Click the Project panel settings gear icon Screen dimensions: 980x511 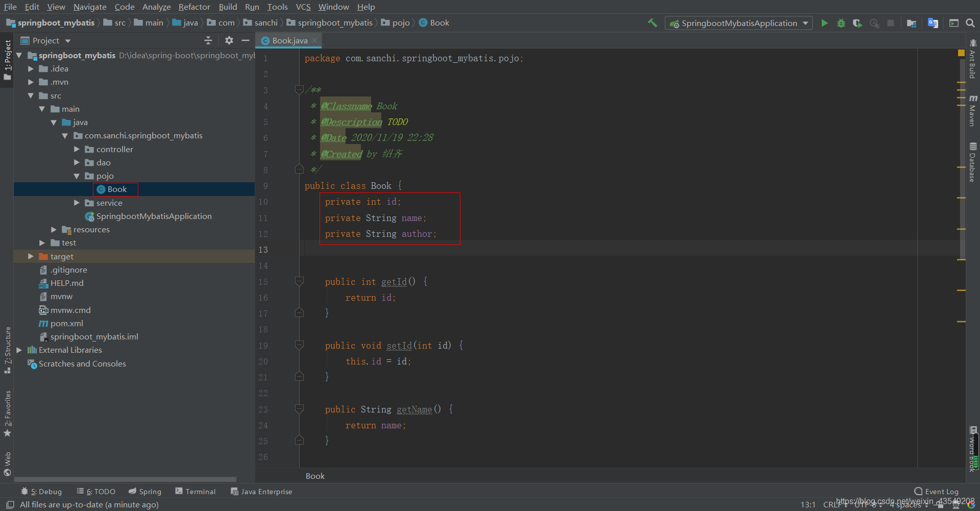click(229, 40)
